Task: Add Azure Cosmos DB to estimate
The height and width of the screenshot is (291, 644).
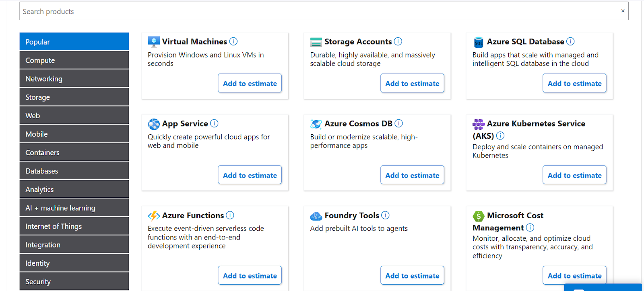Action: point(412,175)
